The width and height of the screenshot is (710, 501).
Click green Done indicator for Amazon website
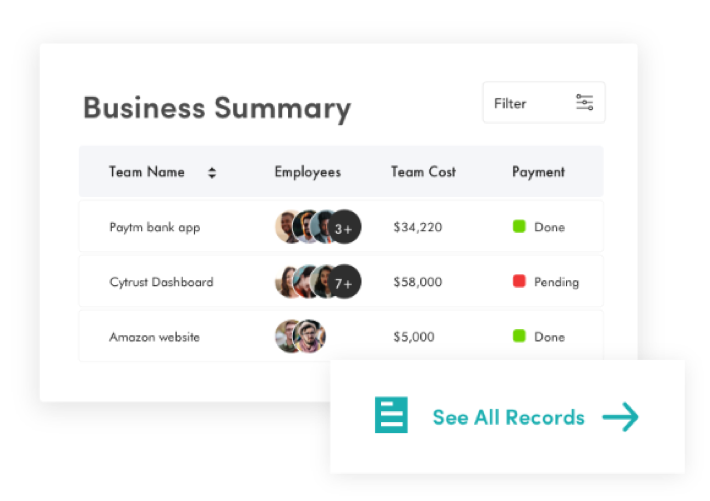(519, 336)
